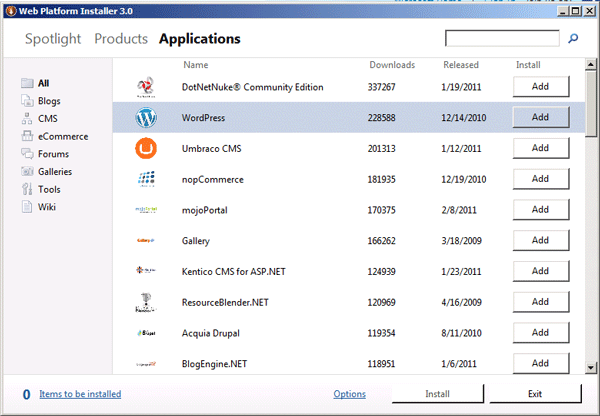Image resolution: width=600 pixels, height=416 pixels.
Task: Click the scrollbar down arrow
Action: 591,368
